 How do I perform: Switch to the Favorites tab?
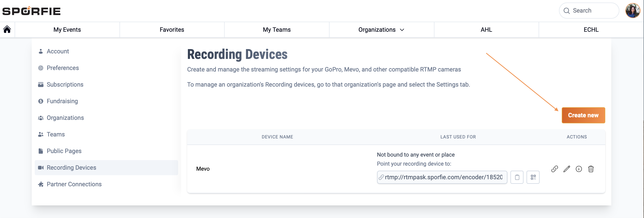click(172, 30)
